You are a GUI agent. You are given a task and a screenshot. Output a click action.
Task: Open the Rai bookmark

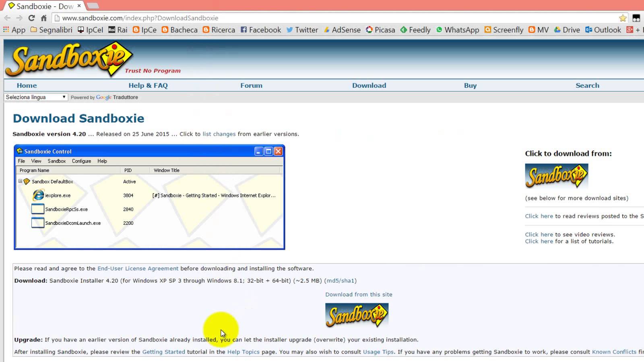[118, 30]
